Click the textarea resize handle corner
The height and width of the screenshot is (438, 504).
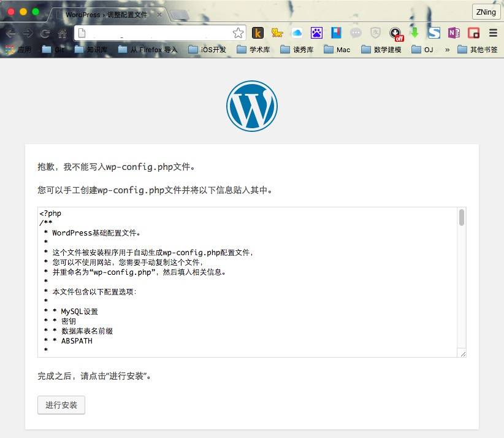(463, 354)
